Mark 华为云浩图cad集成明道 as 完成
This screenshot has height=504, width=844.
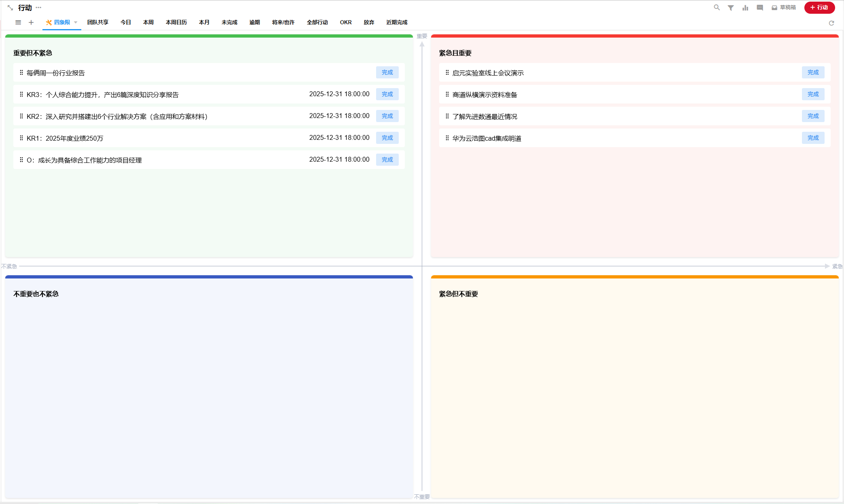click(813, 138)
